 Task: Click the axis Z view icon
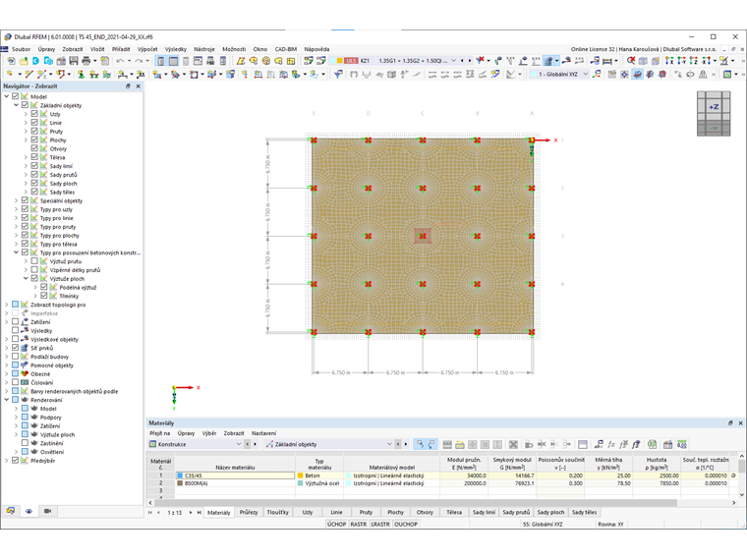pos(694,61)
